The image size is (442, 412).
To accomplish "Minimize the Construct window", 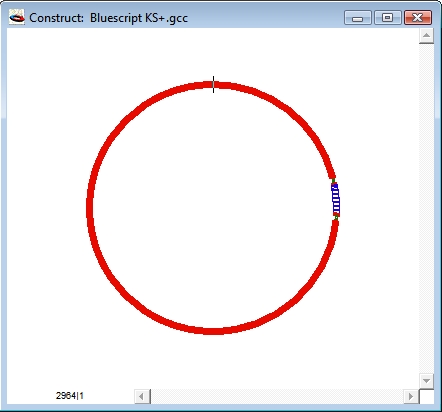I will [x=358, y=17].
